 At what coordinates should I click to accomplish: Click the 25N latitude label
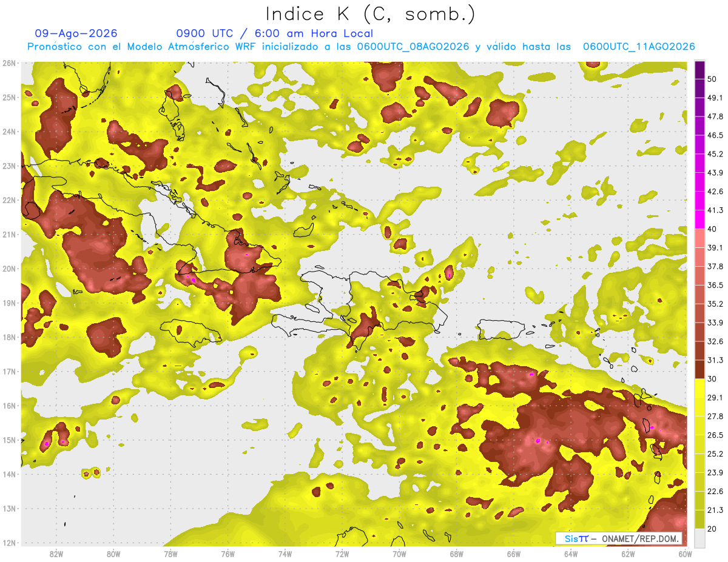click(x=9, y=97)
